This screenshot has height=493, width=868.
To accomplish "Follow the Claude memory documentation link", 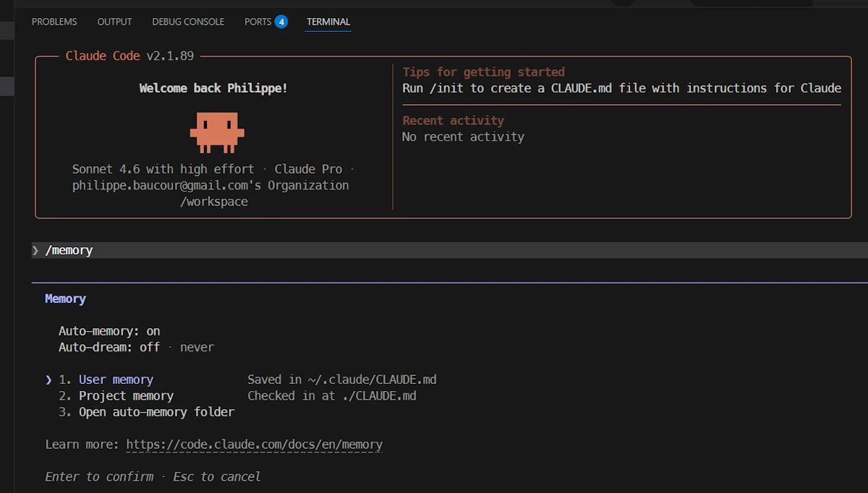I will [254, 444].
